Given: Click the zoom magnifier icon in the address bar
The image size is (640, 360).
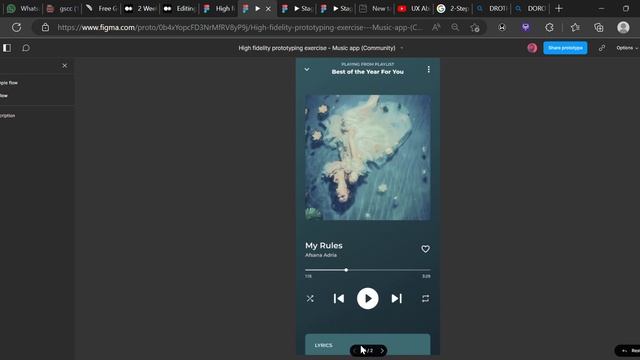Looking at the screenshot, I should click(455, 27).
